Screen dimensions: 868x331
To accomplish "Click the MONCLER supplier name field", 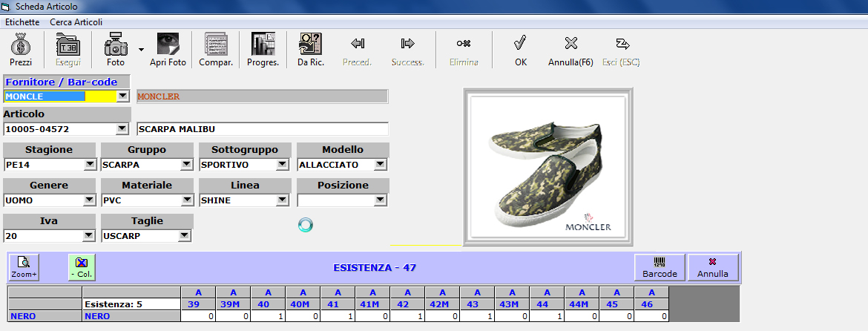I will point(263,96).
